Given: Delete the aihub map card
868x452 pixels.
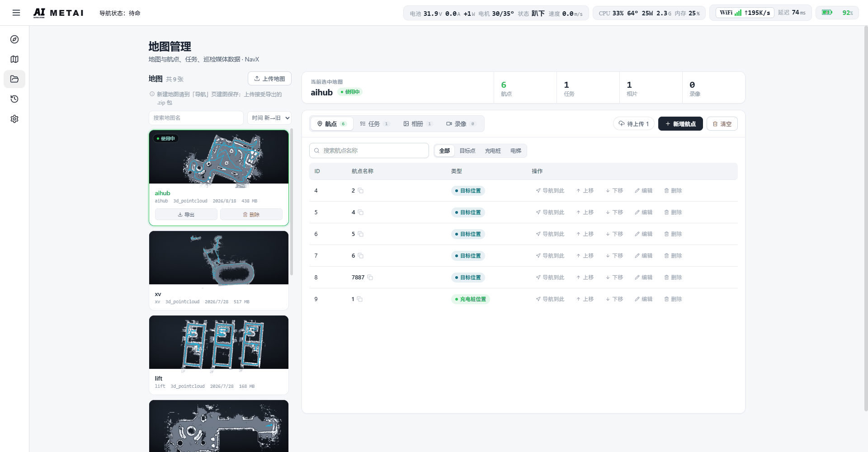Looking at the screenshot, I should pos(251,215).
